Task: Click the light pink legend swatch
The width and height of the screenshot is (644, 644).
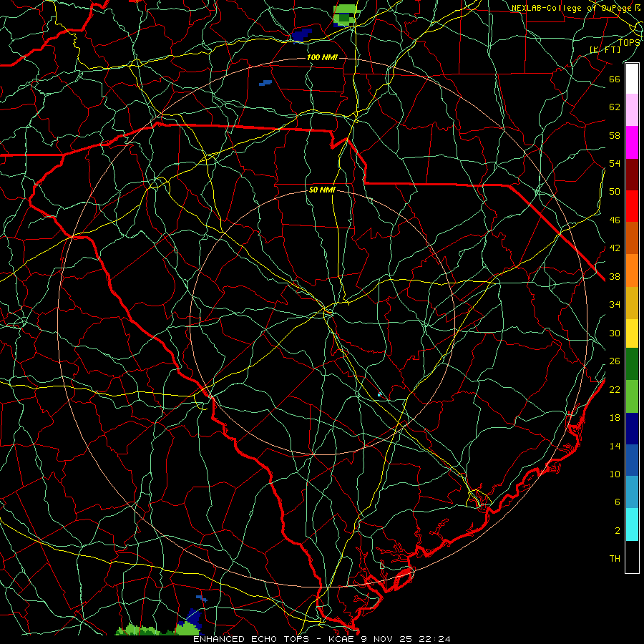Action: [x=632, y=109]
